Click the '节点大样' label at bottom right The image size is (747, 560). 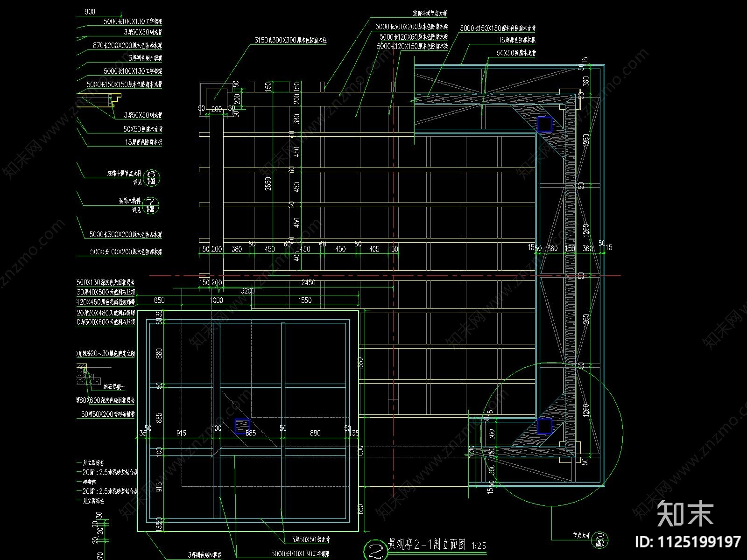[582, 537]
